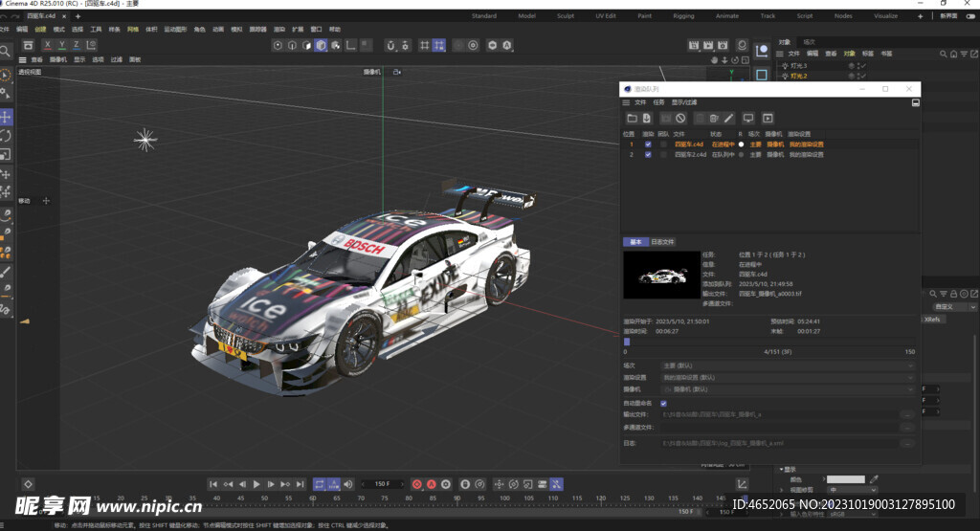Click the save/download queue icon in the render queue
This screenshot has width=980, height=531.
pos(646,118)
